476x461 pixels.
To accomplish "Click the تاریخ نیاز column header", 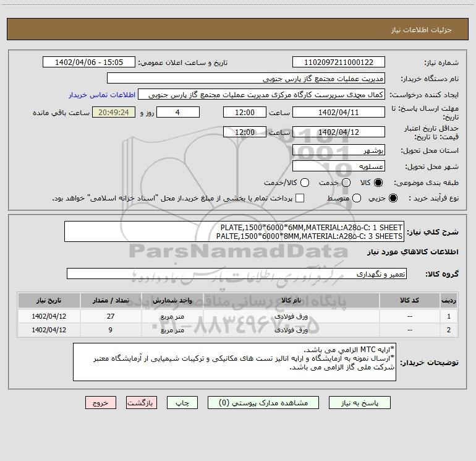I will 49,301.
